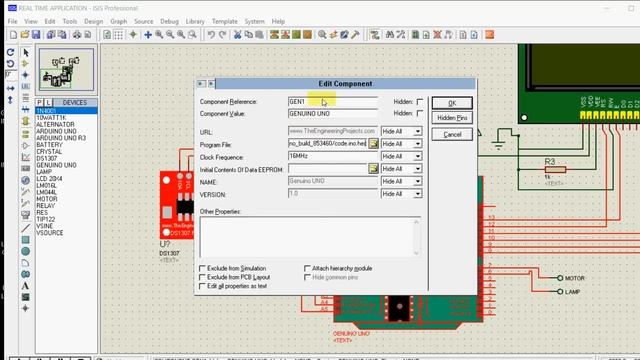640x360 pixels.
Task: Select GENUINO UNO in devices list
Action: tap(56, 165)
